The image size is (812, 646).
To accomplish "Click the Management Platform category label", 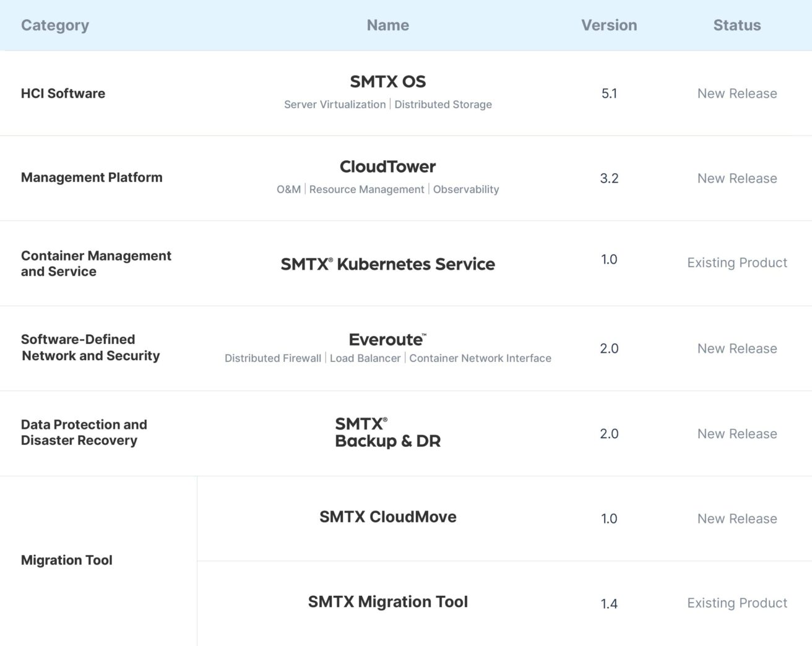I will (92, 178).
